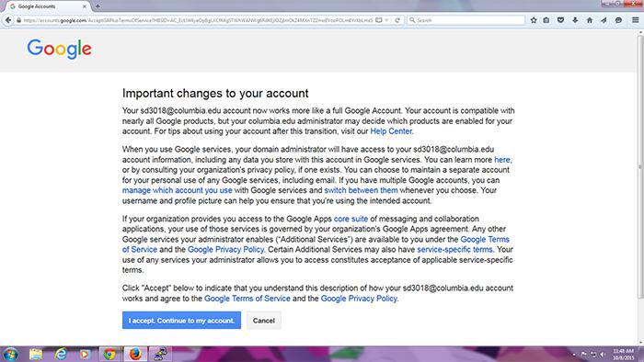Go to the Firefox Home icon
Viewport: 644px width, 362px height.
pos(590,20)
